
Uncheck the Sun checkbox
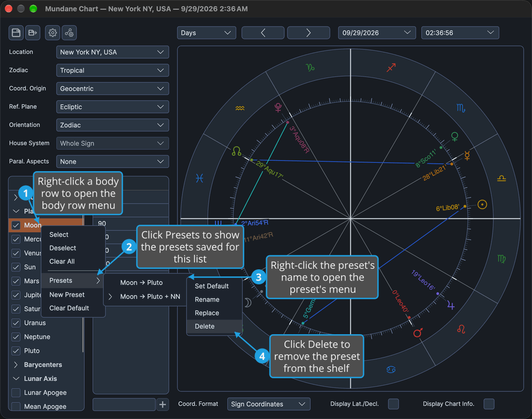coord(16,267)
